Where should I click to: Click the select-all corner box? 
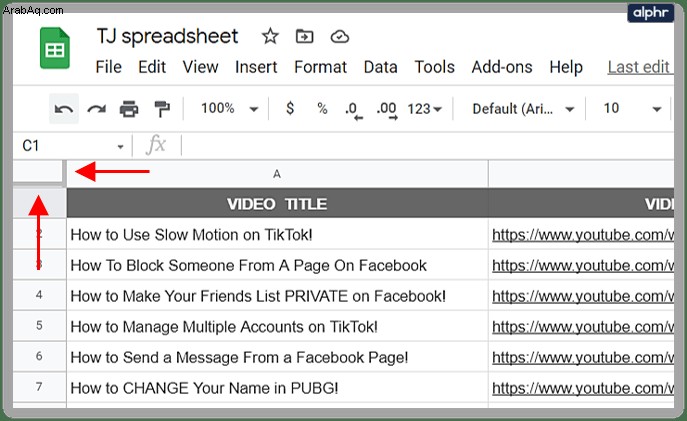39,171
